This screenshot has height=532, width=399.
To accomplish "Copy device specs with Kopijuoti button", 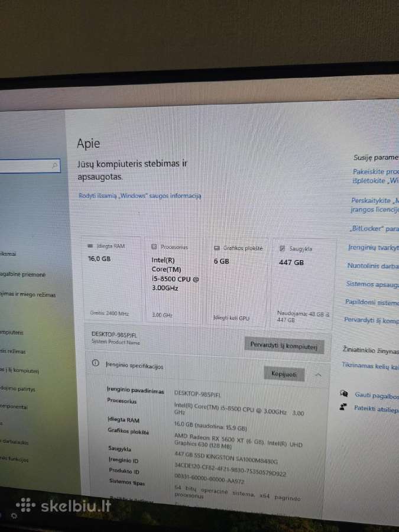I will [x=284, y=374].
